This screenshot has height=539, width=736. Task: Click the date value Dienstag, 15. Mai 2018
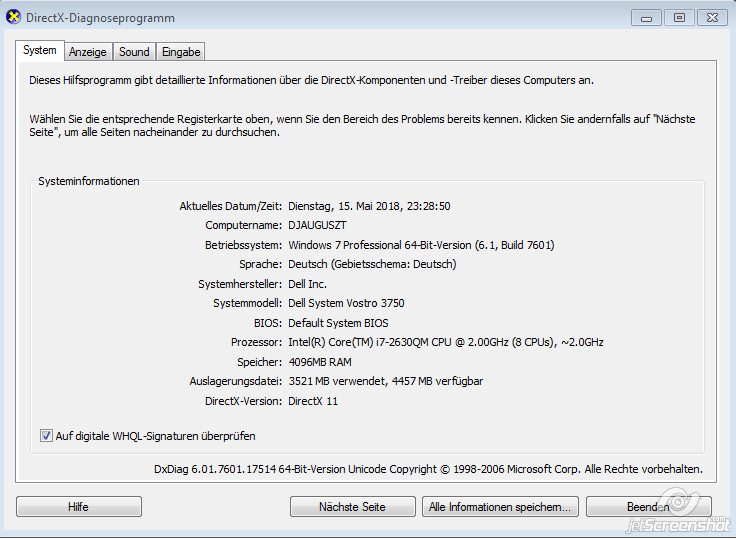click(x=369, y=206)
